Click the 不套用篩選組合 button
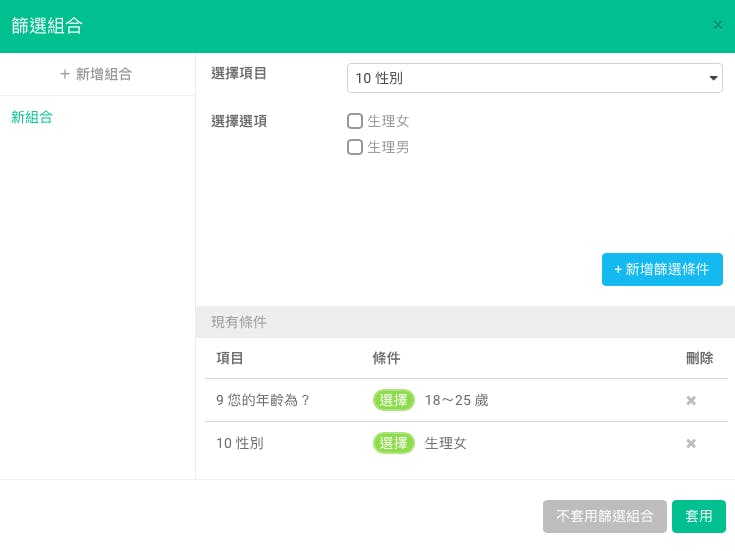Image resolution: width=735 pixels, height=551 pixels. tap(604, 516)
